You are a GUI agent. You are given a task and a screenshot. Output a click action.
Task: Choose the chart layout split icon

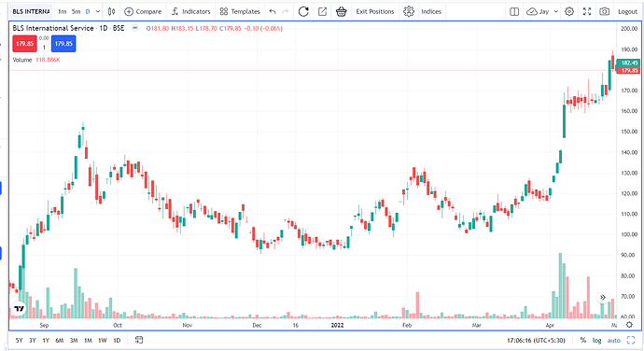(x=514, y=11)
